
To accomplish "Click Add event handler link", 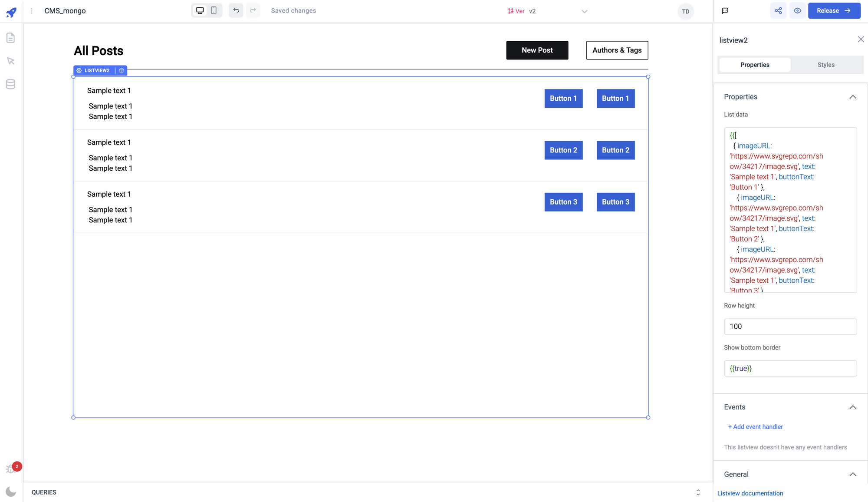I will 756,427.
